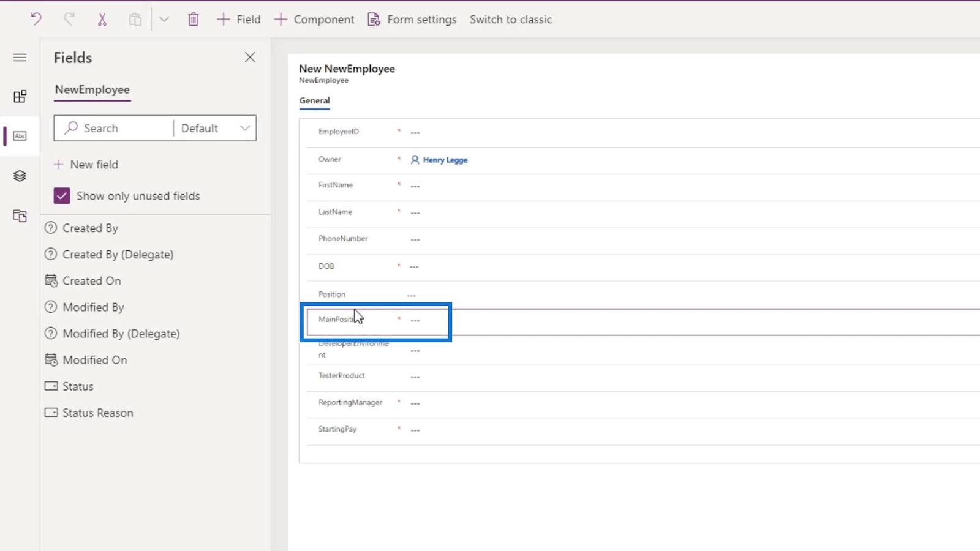This screenshot has width=980, height=551.
Task: Click the Henry Legge owner link
Action: tap(445, 160)
